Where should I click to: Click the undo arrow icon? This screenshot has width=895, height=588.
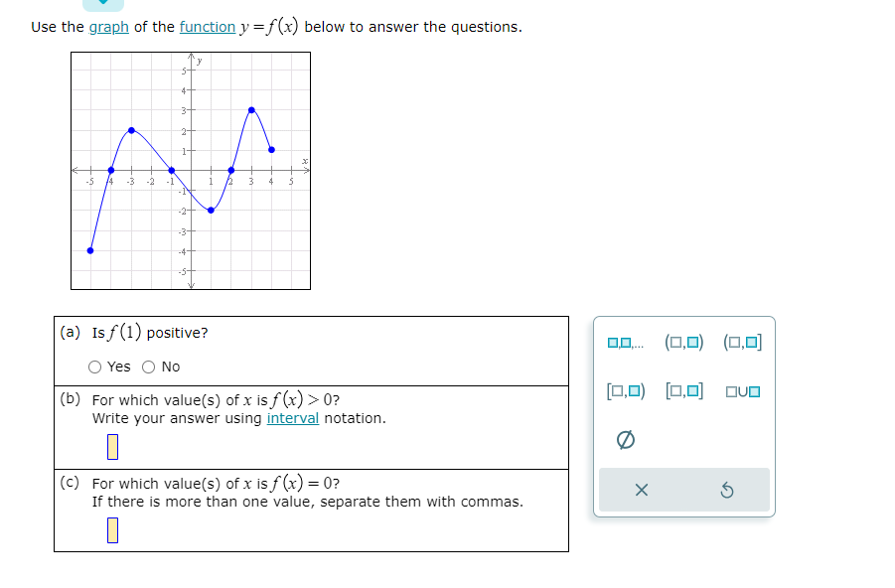tap(728, 490)
